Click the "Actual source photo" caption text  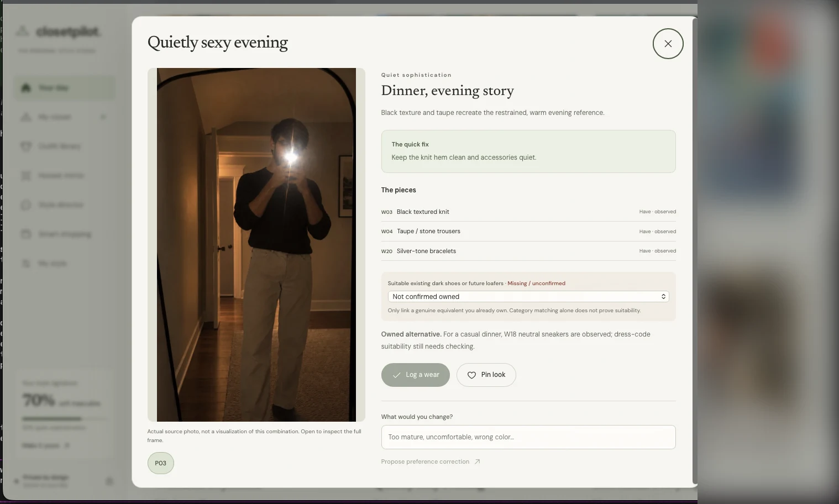click(254, 435)
